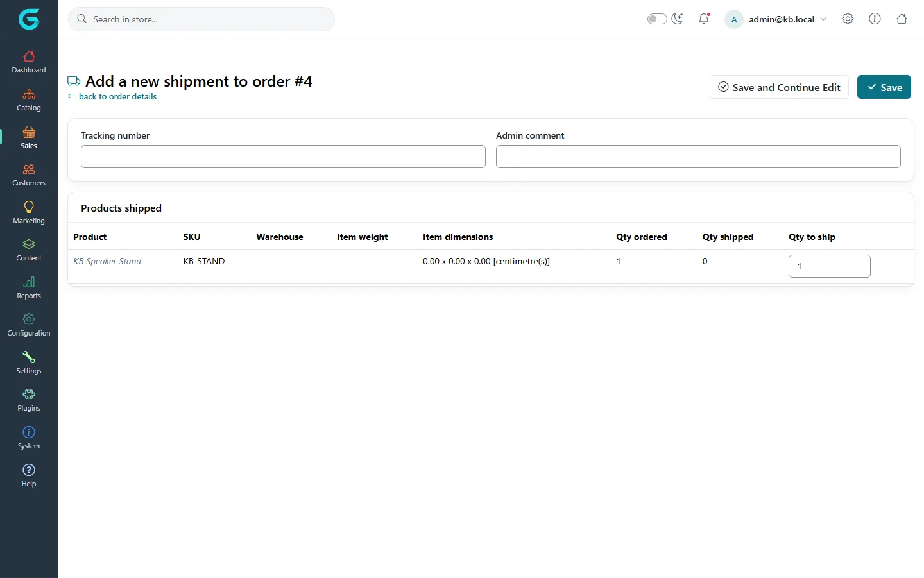Open the System section
924x578 pixels.
pyautogui.click(x=29, y=438)
